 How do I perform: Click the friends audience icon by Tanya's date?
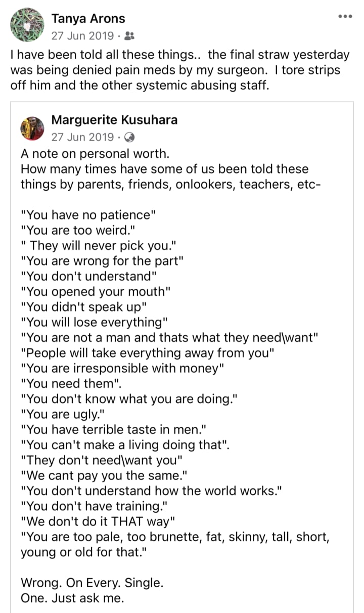pos(130,36)
